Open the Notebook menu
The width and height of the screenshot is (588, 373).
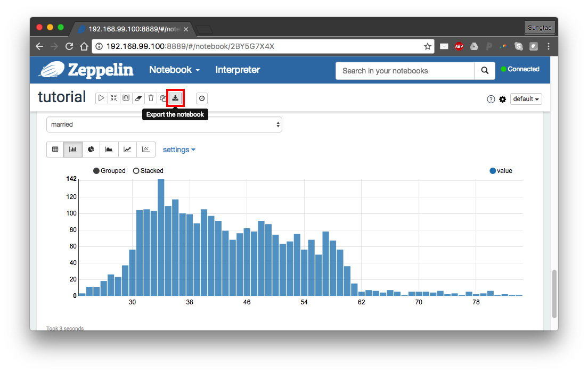(x=174, y=70)
